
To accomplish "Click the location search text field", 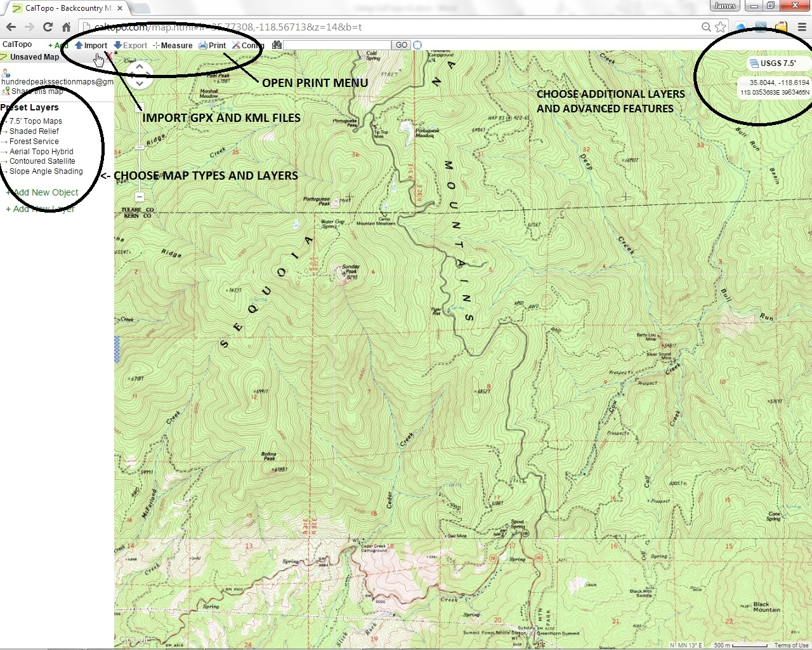I will 337,45.
